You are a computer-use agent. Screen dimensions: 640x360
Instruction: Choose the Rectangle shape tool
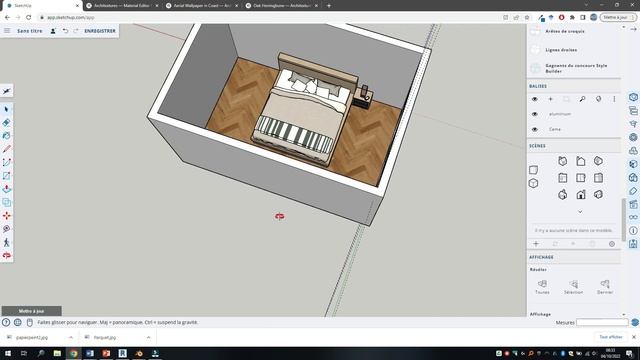(x=6, y=176)
